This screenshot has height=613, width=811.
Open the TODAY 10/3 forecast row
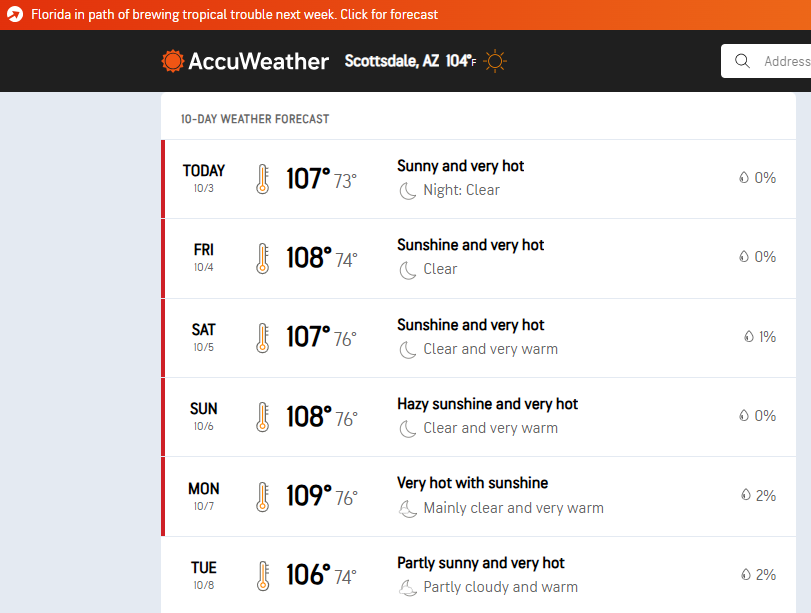(203, 178)
